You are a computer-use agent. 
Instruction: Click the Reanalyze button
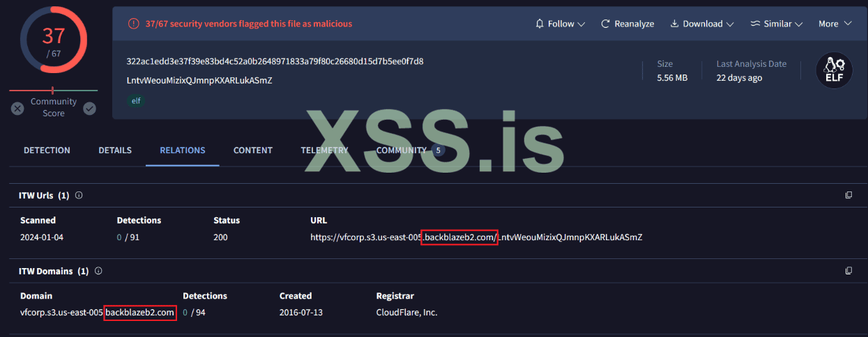(627, 24)
